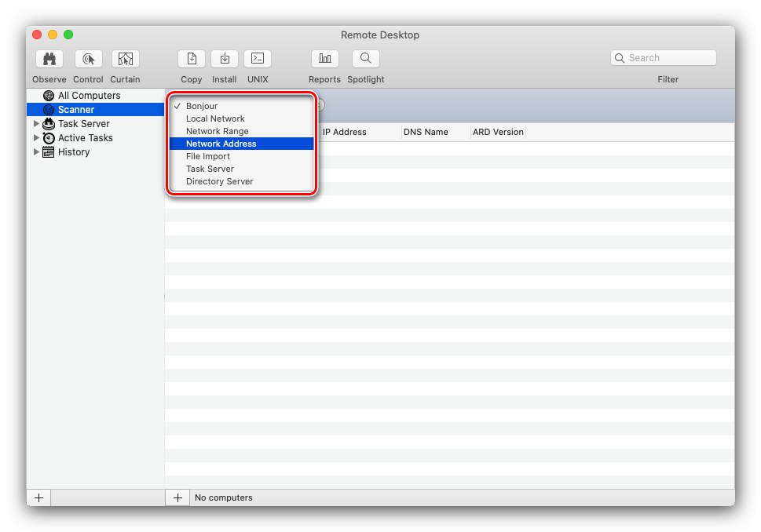This screenshot has height=532, width=761.
Task: Click the Copy document icon
Action: 191,59
